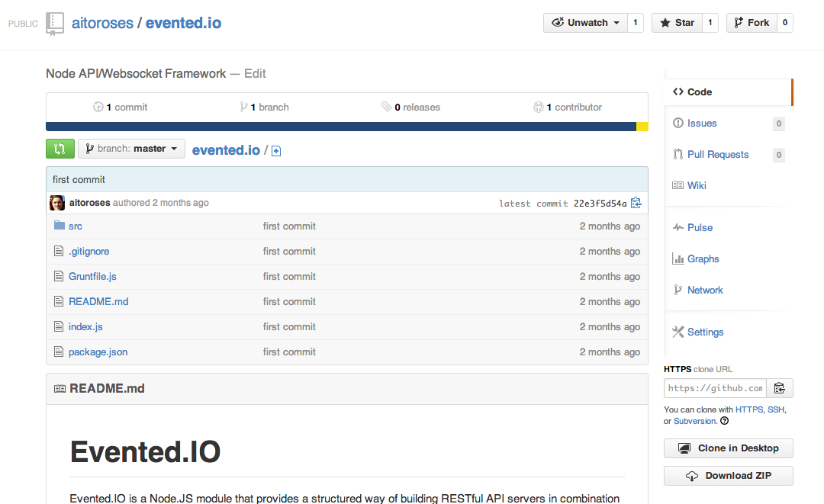Click the evented.io repository title link
824x504 pixels.
(x=183, y=23)
